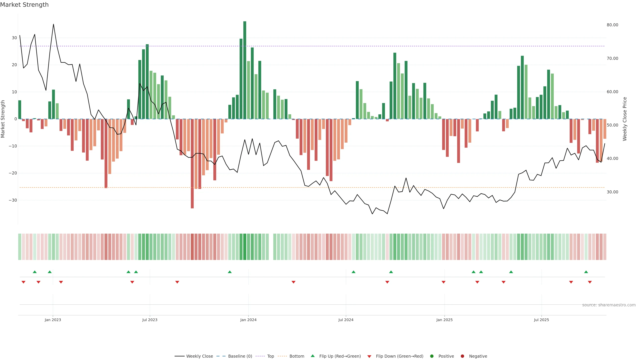Viewport: 644px width, 362px height.
Task: Click the green Positive circle legend icon
Action: coord(432,356)
